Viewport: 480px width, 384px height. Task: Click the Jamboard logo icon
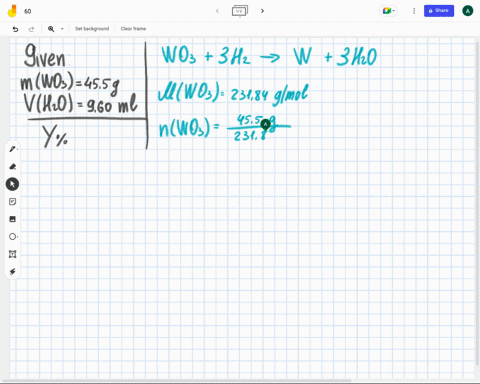[12, 11]
